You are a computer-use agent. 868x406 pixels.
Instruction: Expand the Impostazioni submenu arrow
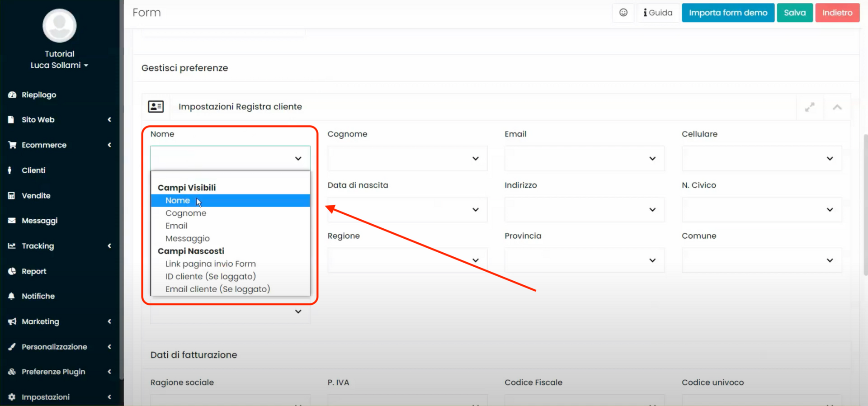(109, 397)
